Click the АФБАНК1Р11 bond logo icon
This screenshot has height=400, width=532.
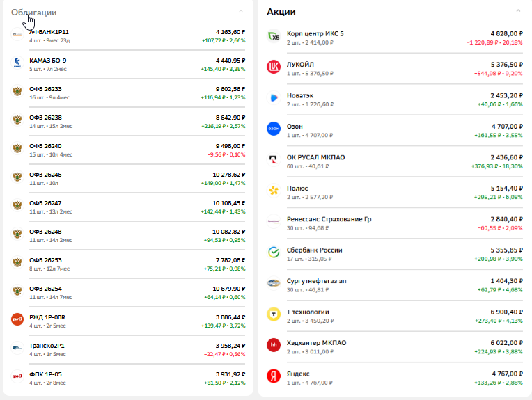pos(17,34)
